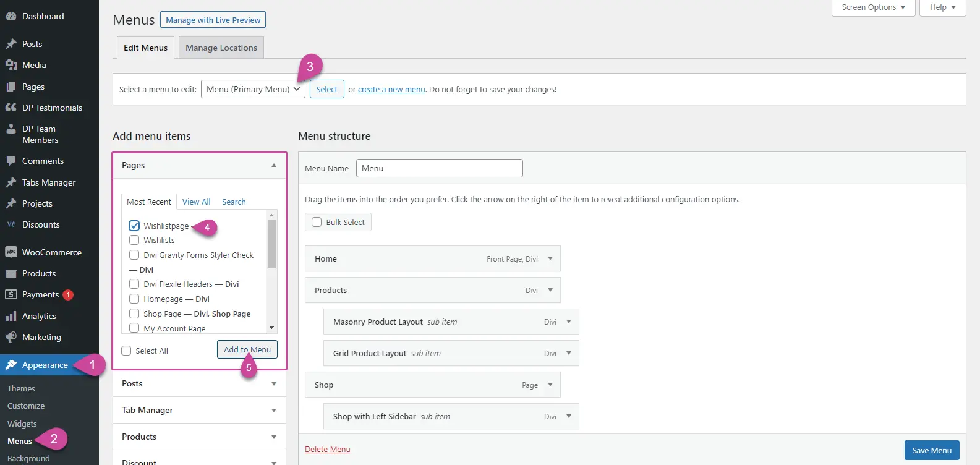Viewport: 980px width, 465px height.
Task: Click the Add to Menu button
Action: click(x=247, y=349)
